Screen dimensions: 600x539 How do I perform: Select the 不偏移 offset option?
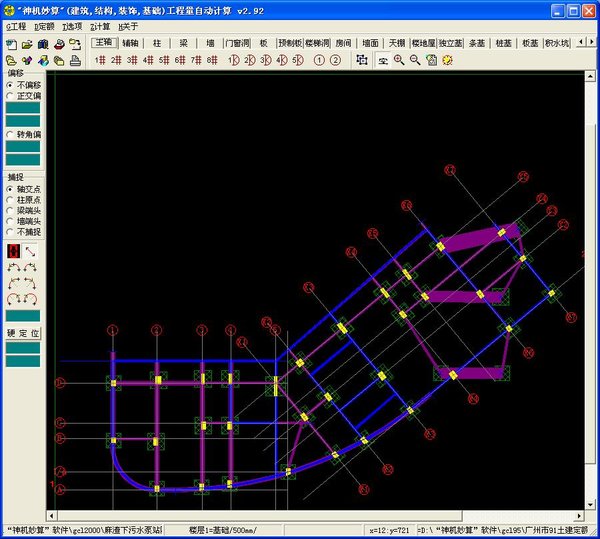click(11, 85)
